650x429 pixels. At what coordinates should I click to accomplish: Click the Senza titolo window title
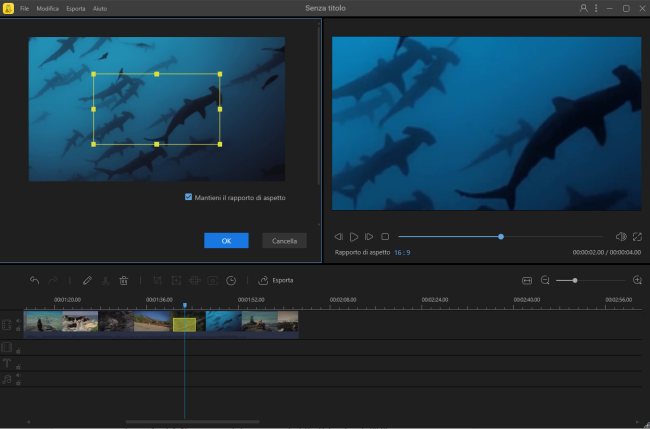pos(325,8)
